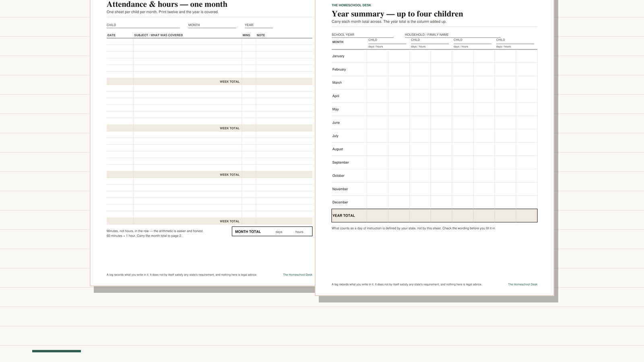Click the NOTE column header
This screenshot has height=362, width=644.
(x=261, y=35)
